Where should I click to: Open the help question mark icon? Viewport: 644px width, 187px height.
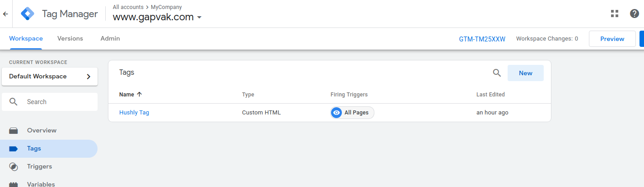[x=635, y=14]
